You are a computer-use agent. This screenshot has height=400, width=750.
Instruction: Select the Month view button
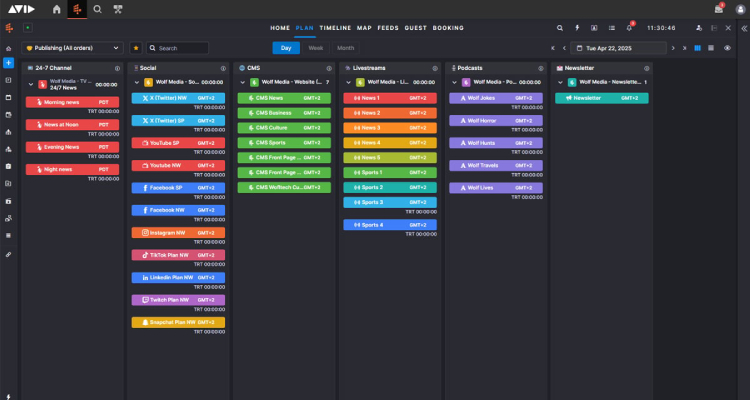[345, 48]
